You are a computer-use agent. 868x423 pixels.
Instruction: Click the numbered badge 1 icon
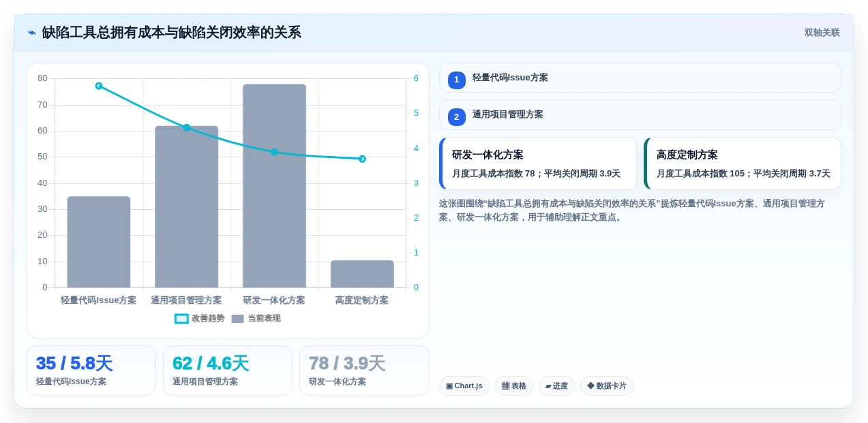pyautogui.click(x=456, y=80)
